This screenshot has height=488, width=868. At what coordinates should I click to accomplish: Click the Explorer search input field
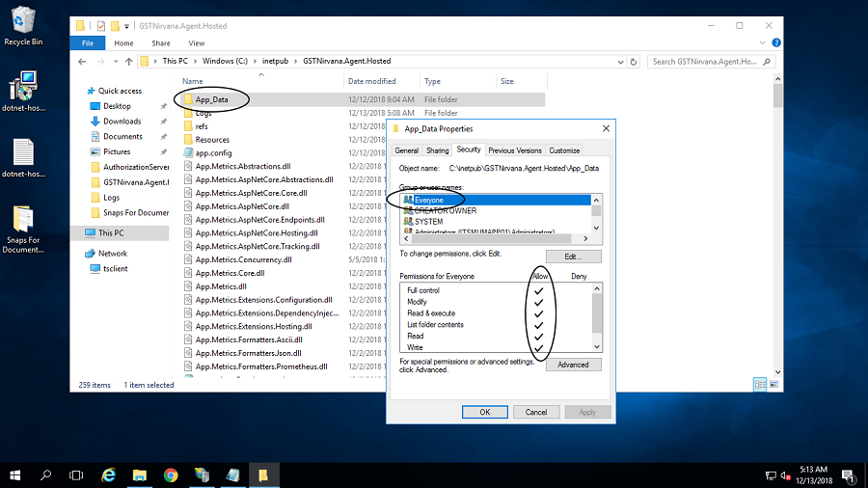(704, 62)
